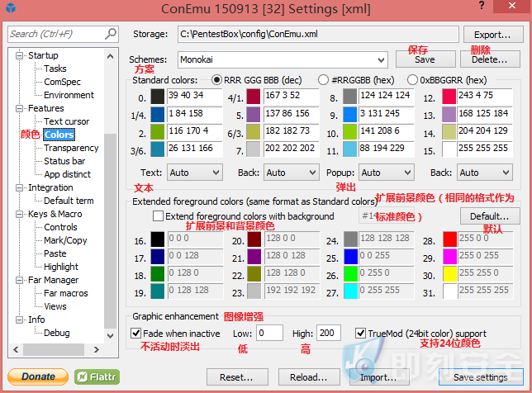The height and width of the screenshot is (393, 532).
Task: Click the Delete... scheme button
Action: (490, 59)
